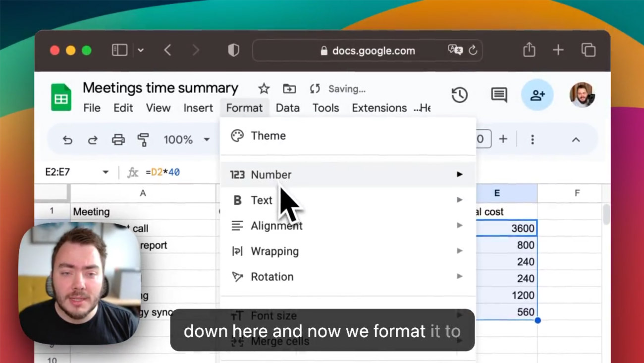Expand the Rotation submenu arrow
Image resolution: width=644 pixels, height=363 pixels.
(460, 276)
